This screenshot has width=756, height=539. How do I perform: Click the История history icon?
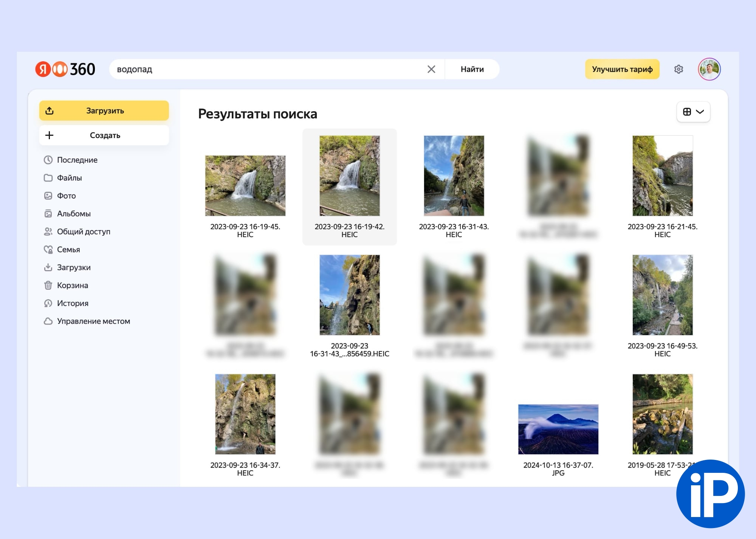point(48,303)
